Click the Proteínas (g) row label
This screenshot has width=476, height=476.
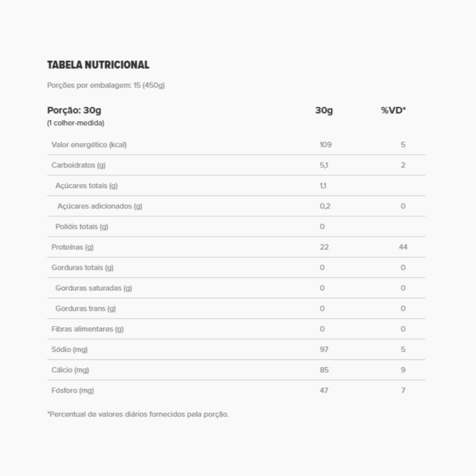click(x=73, y=247)
